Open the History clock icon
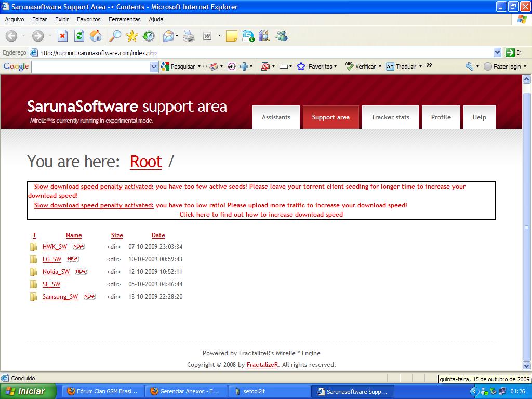 click(x=149, y=36)
